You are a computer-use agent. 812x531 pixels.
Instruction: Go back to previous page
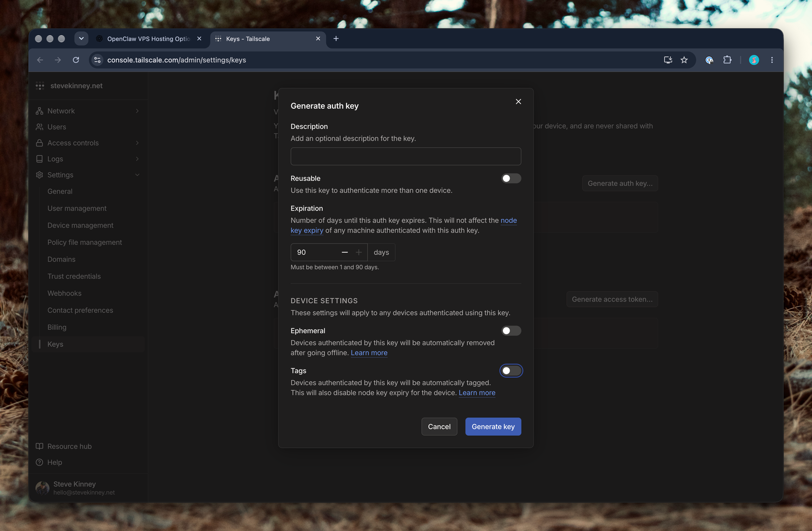point(40,60)
